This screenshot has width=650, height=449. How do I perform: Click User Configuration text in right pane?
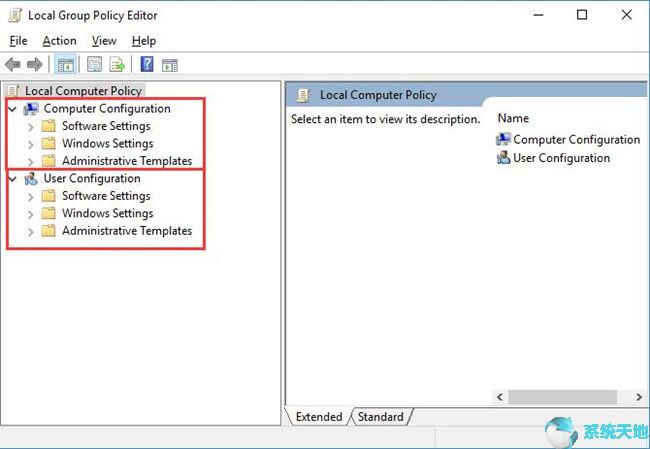tap(561, 158)
